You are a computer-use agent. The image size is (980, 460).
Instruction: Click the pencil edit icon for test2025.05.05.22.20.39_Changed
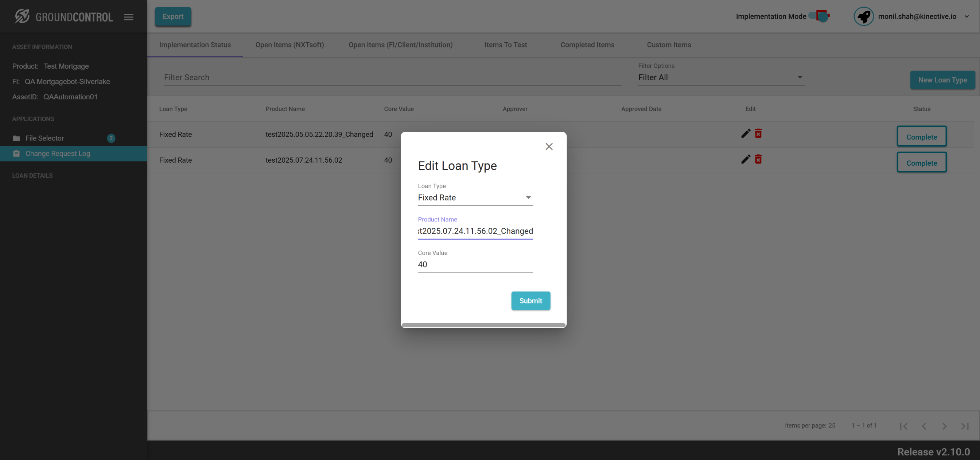click(745, 133)
